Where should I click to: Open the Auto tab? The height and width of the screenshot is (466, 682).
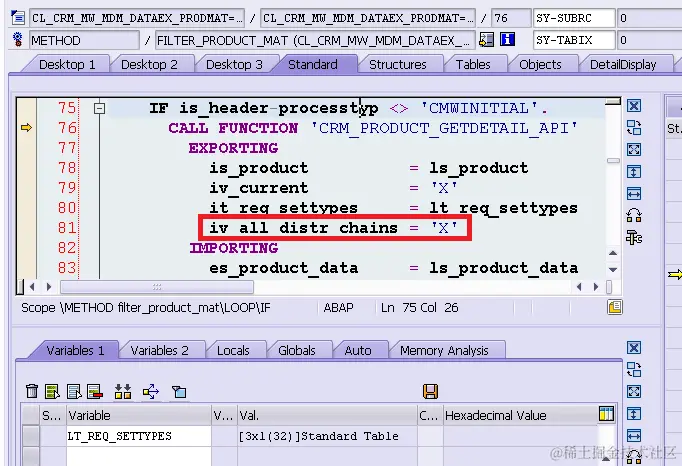pyautogui.click(x=358, y=350)
